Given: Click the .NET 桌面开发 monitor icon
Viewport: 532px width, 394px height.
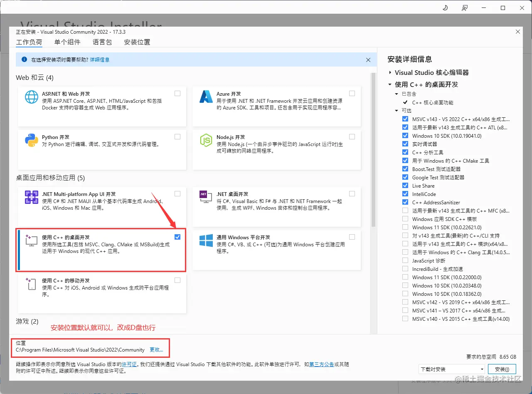Looking at the screenshot, I should (x=206, y=197).
